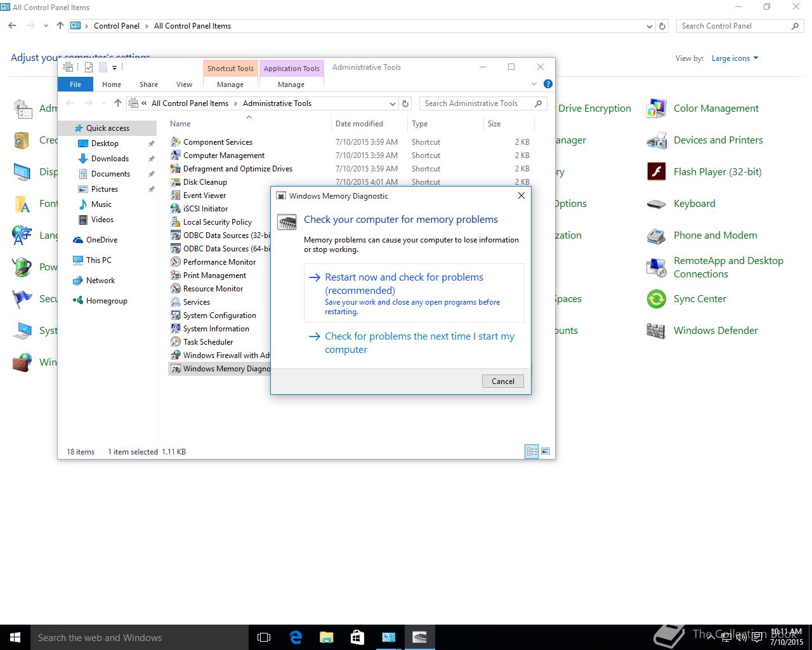Switch to large icons view in Explorer status bar
The image size is (812, 650).
pyautogui.click(x=545, y=451)
